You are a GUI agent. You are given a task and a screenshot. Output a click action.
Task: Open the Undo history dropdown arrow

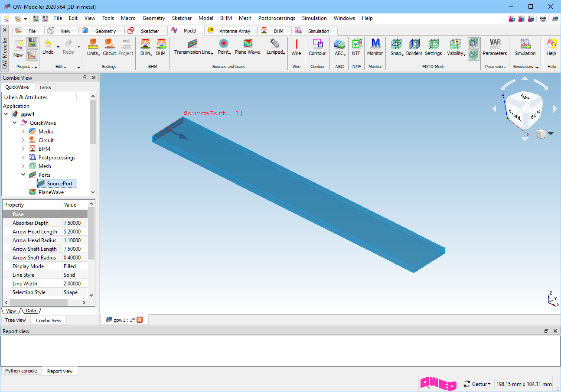(58, 46)
